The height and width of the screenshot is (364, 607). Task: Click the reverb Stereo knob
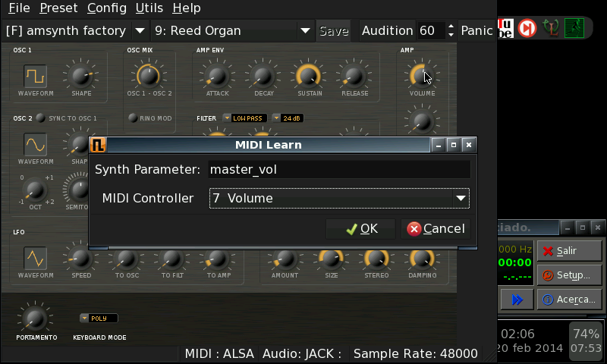[376, 258]
